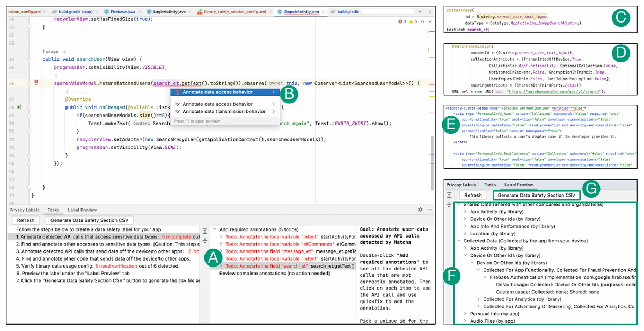Image resolution: width=644 pixels, height=331 pixels.
Task: Click Expand All icon in Label Preview panel
Action: [x=450, y=195]
